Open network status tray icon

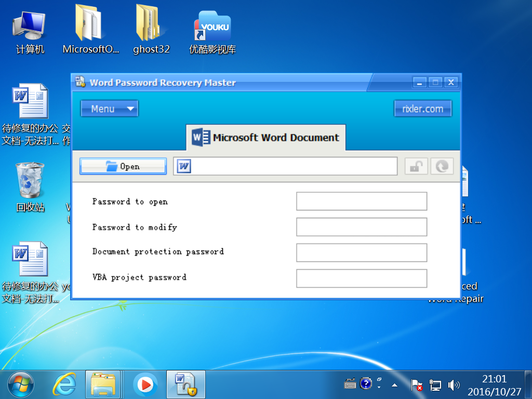[435, 385]
